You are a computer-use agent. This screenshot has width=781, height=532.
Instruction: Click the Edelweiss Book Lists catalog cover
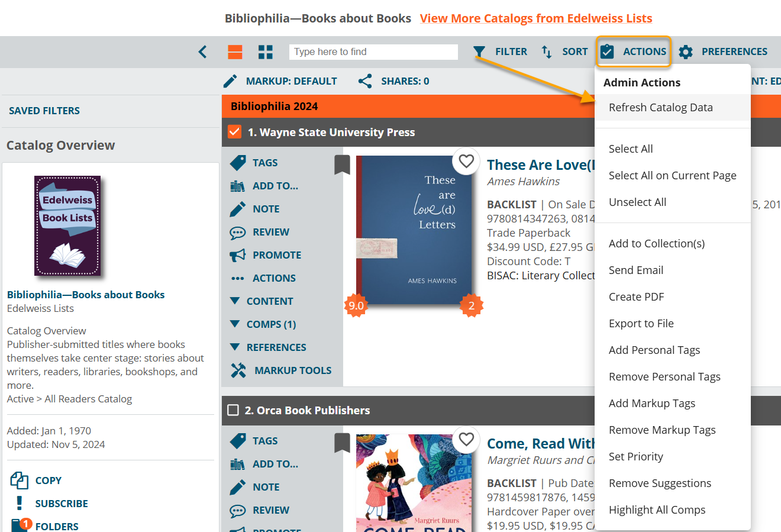click(x=67, y=226)
